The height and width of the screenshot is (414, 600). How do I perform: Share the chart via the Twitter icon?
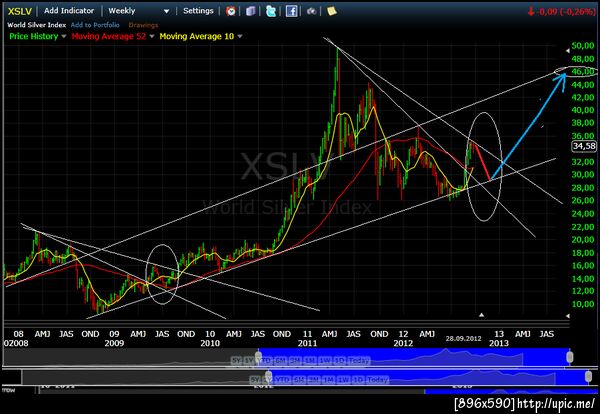point(271,11)
